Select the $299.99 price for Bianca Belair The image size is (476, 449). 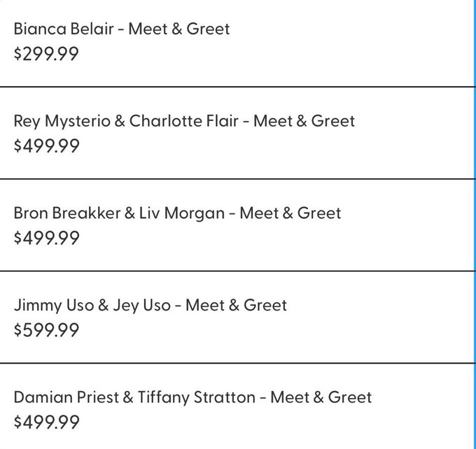(x=46, y=54)
